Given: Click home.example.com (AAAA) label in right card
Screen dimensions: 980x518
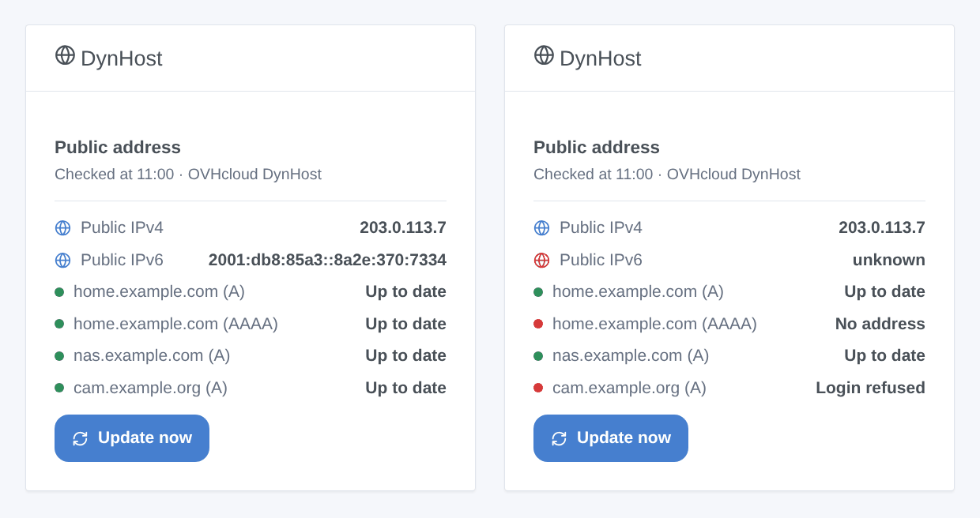Looking at the screenshot, I should (654, 324).
